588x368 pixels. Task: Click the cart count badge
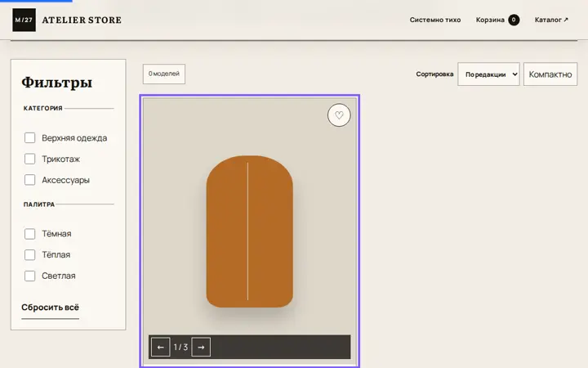[x=514, y=20]
